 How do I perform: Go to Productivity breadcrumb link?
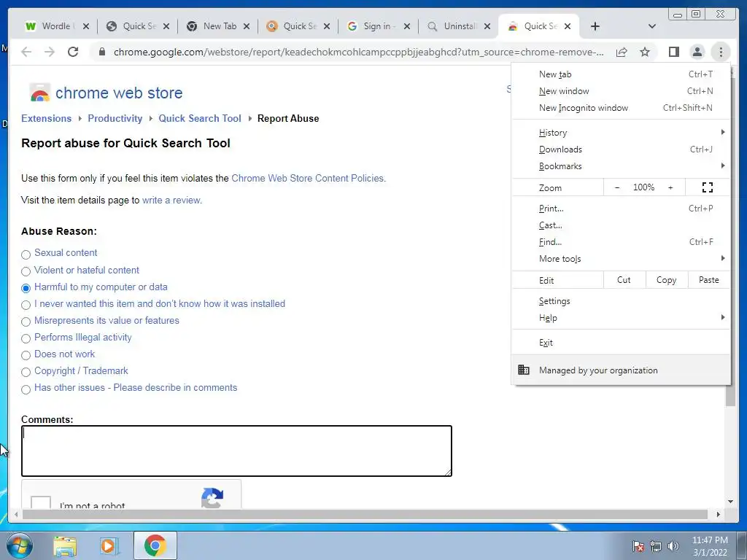pos(115,119)
